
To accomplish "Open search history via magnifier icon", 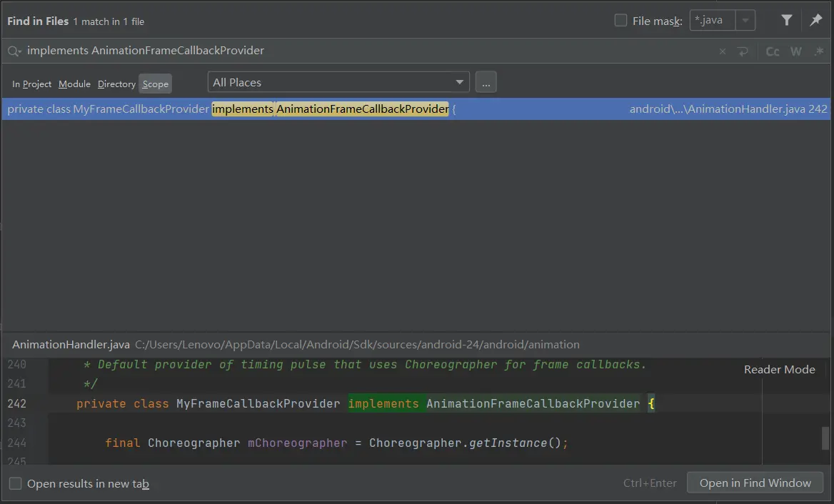I will 14,51.
